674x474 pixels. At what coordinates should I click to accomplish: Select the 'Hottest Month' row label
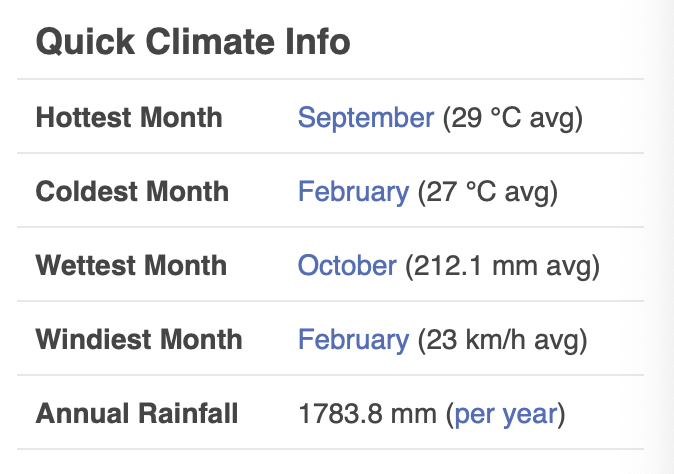point(129,118)
